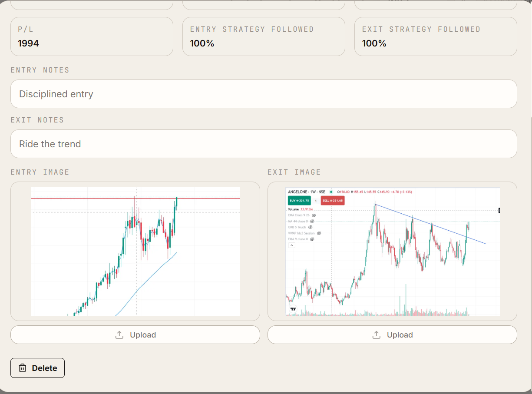Click the Exit Notes field reading Ride the trend
The width and height of the screenshot is (532, 394).
[x=264, y=144]
